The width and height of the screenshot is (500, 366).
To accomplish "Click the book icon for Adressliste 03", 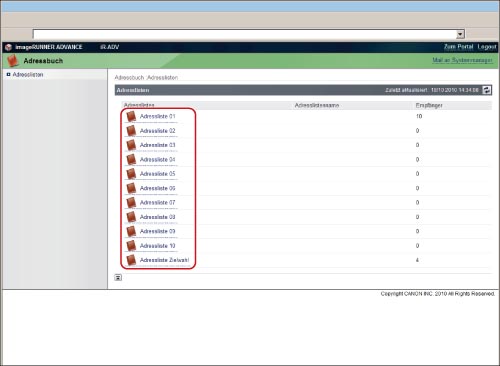I will 131,145.
